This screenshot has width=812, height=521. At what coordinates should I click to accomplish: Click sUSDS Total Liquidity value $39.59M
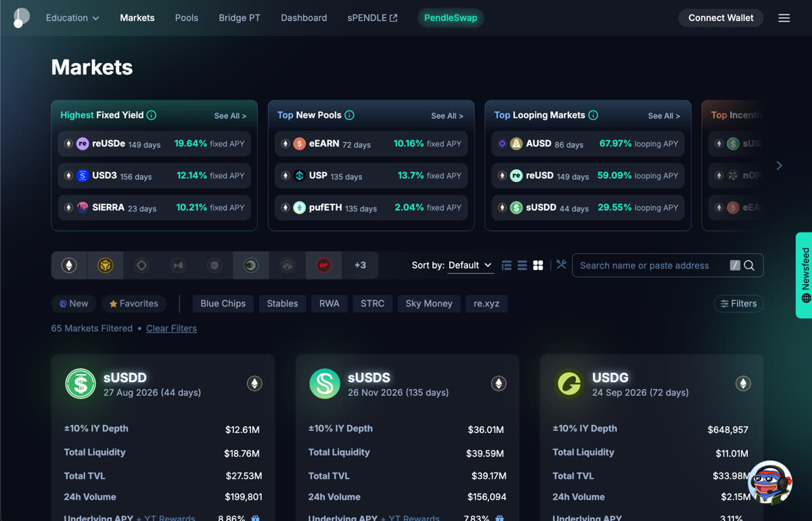pyautogui.click(x=485, y=453)
